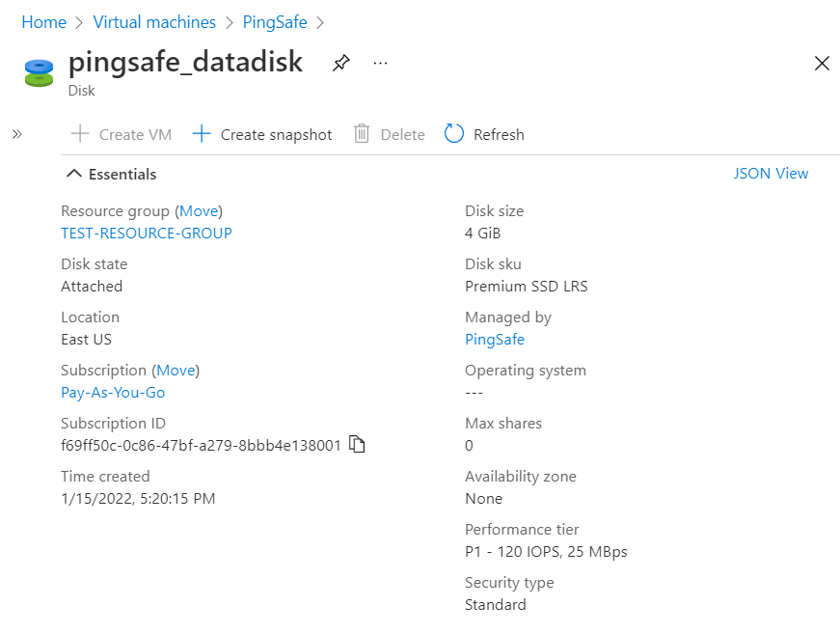
Task: Open the PingSafe breadcrumb link
Action: point(275,22)
